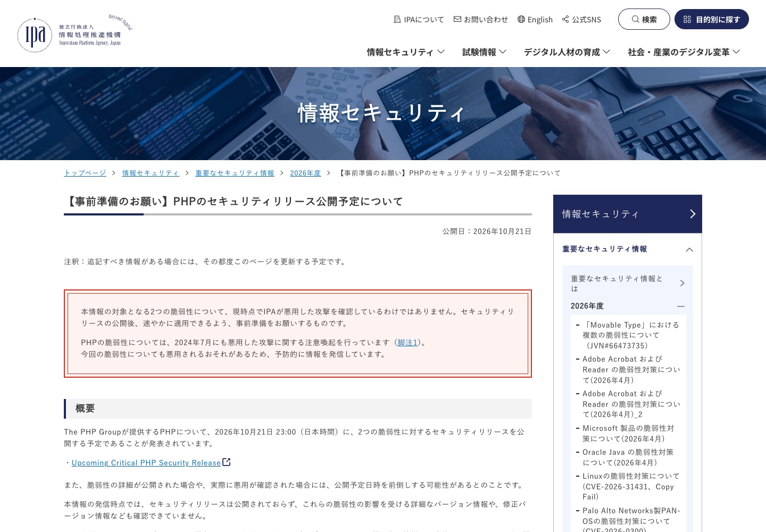This screenshot has height=532, width=766.
Task: Open the 目的別に探す button
Action: [712, 19]
